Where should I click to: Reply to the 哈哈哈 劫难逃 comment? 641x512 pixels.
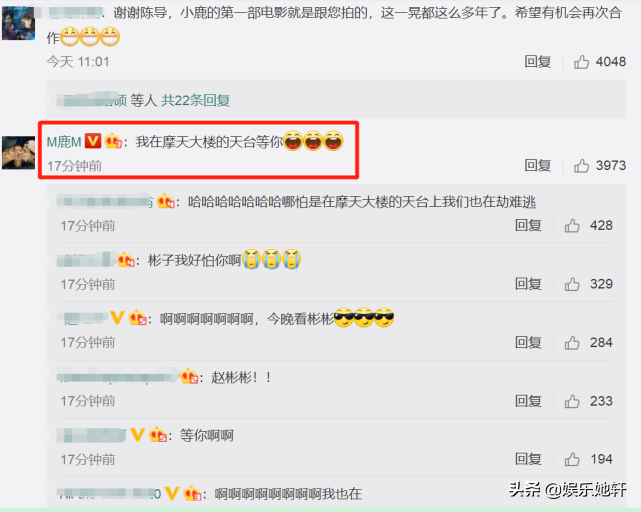click(528, 225)
